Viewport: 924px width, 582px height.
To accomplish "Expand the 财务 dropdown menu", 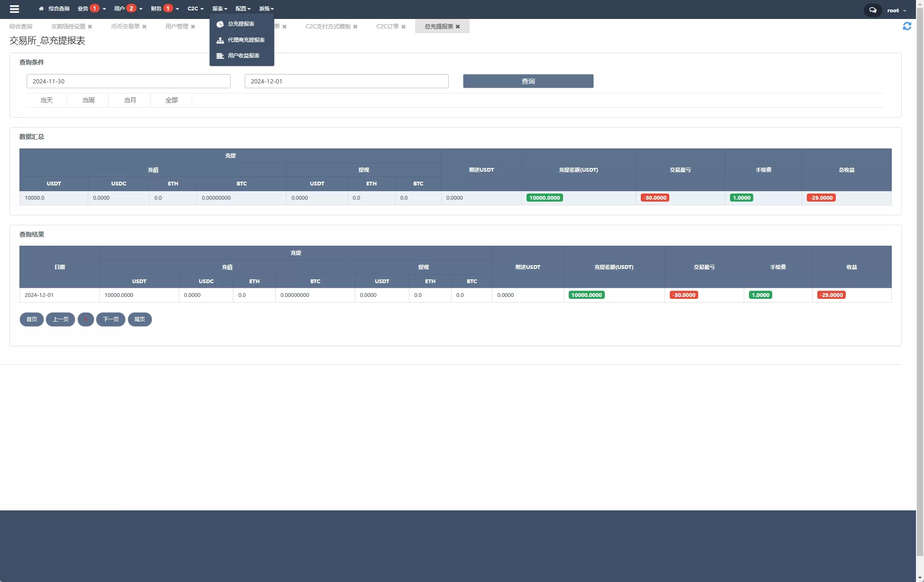I will tap(157, 9).
